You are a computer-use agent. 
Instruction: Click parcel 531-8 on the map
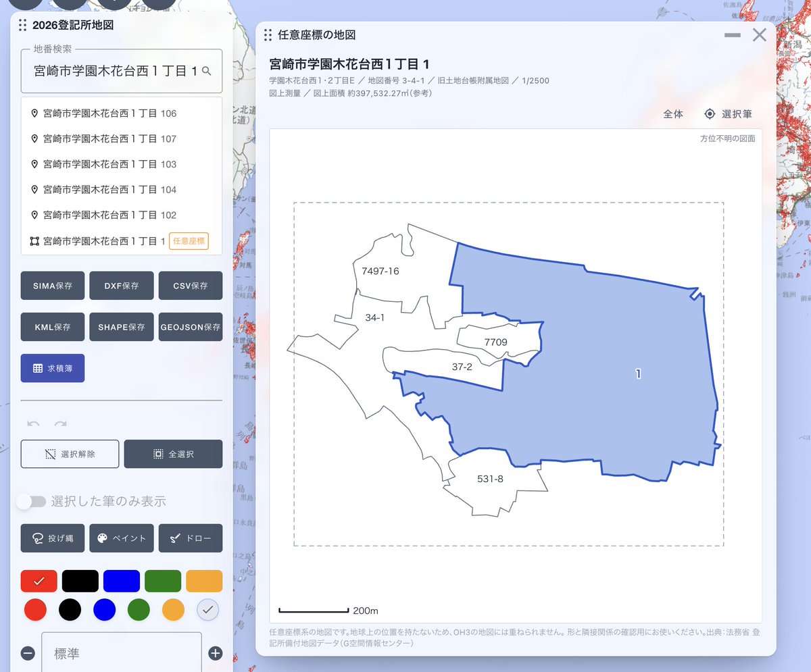point(490,479)
